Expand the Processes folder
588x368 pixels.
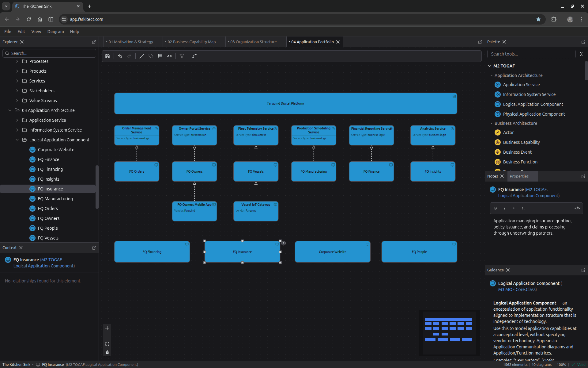point(17,61)
